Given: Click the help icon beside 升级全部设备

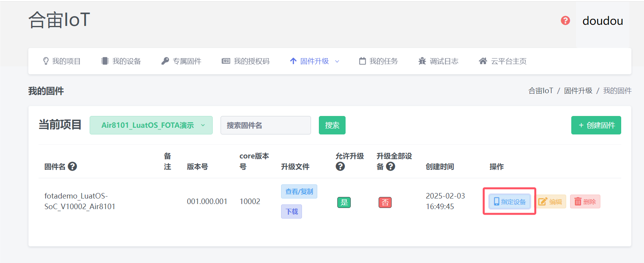Looking at the screenshot, I should [390, 166].
